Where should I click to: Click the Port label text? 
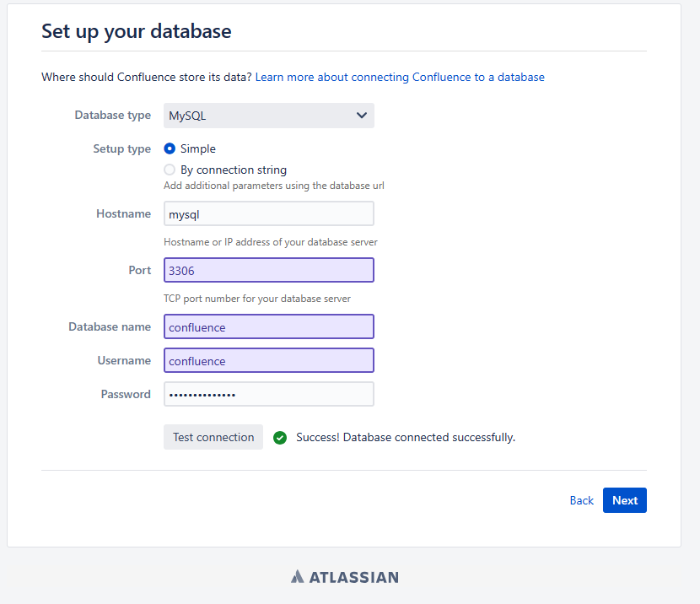click(x=140, y=271)
